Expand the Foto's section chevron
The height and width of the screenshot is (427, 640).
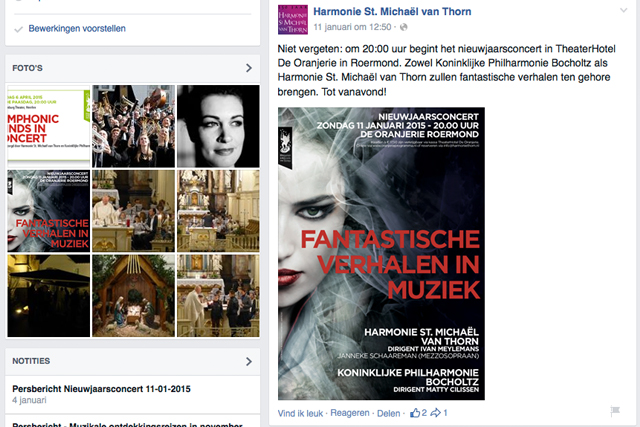click(x=249, y=68)
